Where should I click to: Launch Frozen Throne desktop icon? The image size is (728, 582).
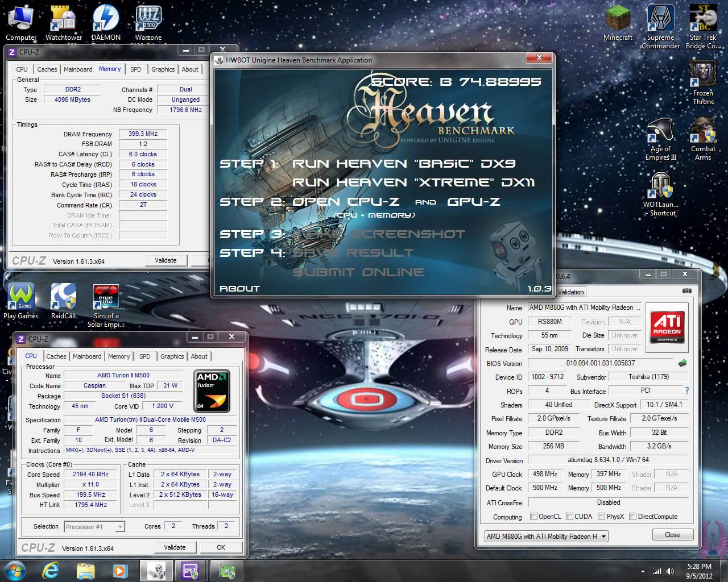click(x=703, y=82)
